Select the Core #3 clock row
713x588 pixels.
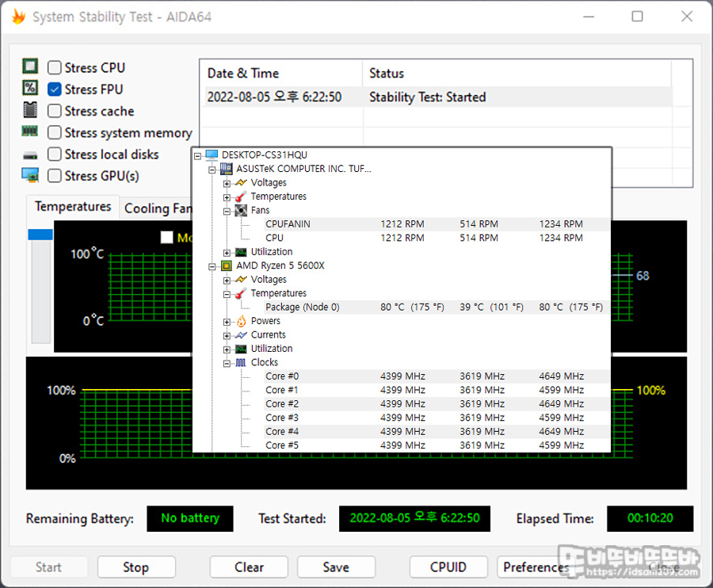pyautogui.click(x=437, y=418)
